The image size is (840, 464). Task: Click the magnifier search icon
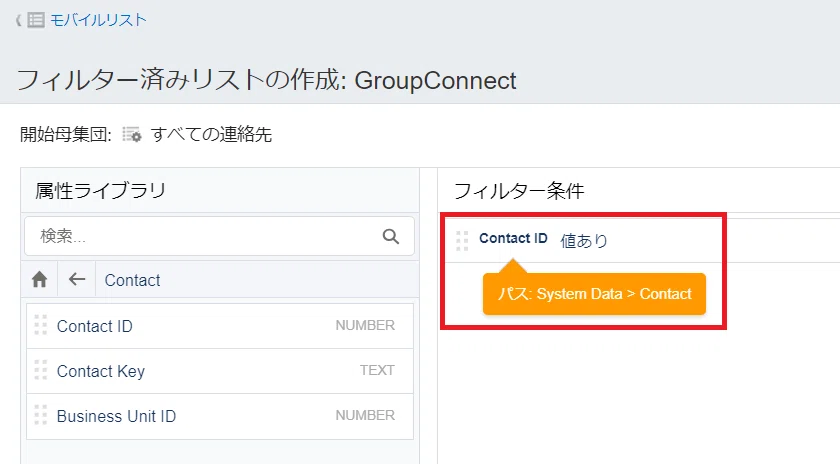391,236
